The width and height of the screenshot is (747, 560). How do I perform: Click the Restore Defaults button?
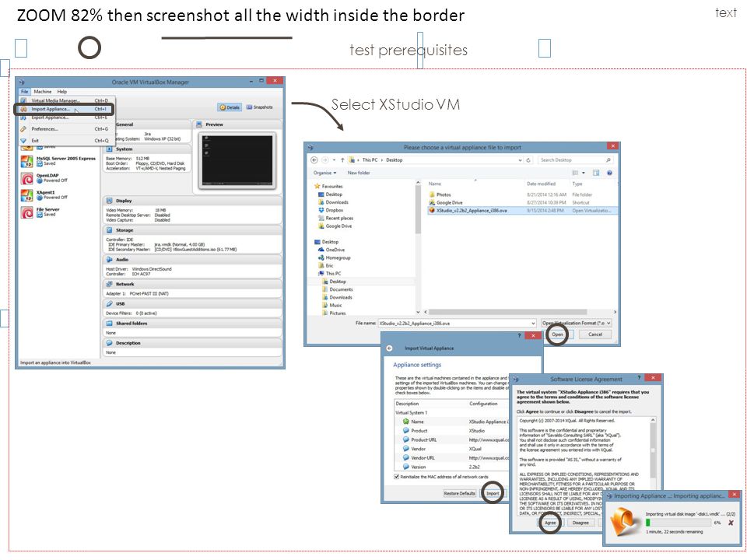point(459,493)
